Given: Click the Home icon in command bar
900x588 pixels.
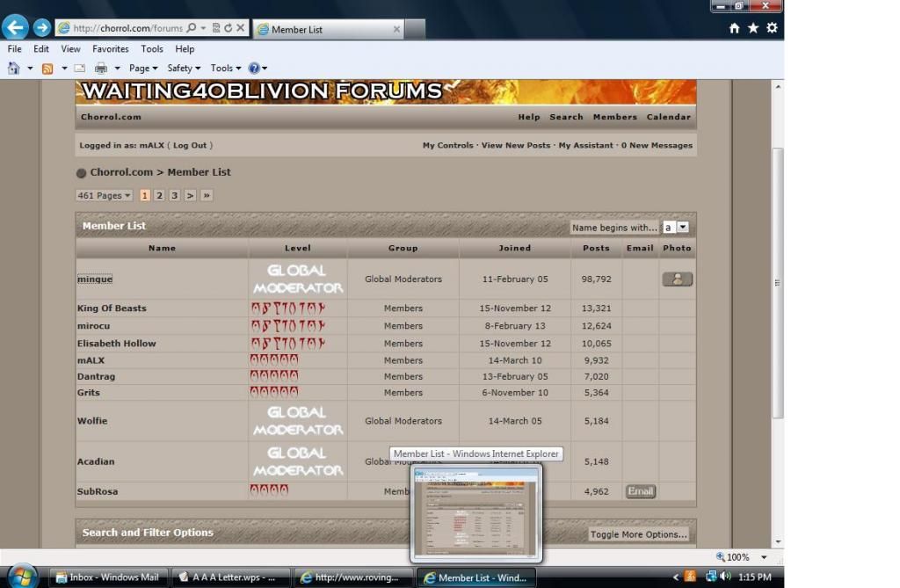Looking at the screenshot, I should tap(14, 69).
